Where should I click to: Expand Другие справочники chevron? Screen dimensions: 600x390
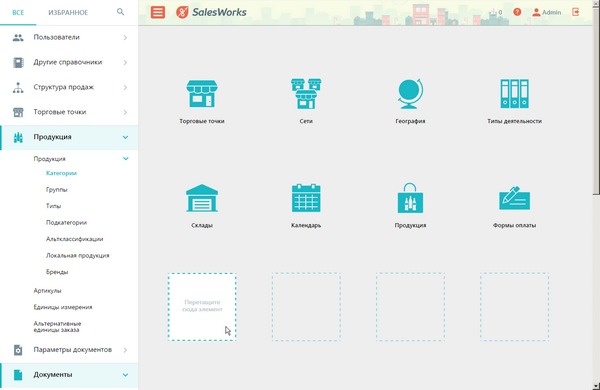tap(125, 62)
